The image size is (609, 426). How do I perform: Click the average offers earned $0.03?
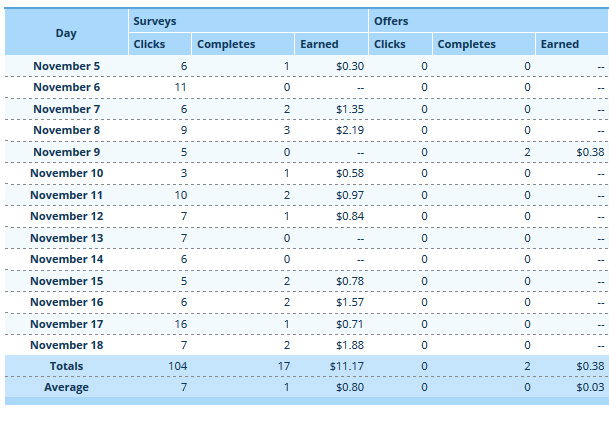tap(590, 388)
